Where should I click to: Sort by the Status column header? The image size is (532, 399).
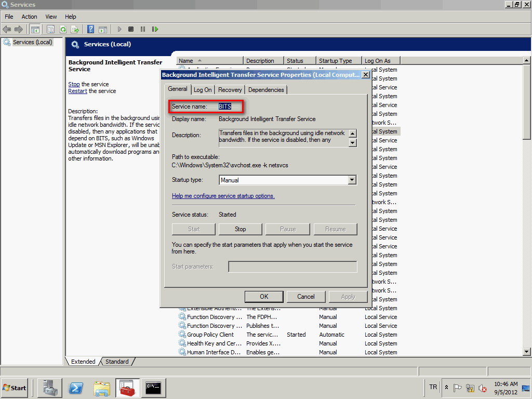pyautogui.click(x=300, y=61)
